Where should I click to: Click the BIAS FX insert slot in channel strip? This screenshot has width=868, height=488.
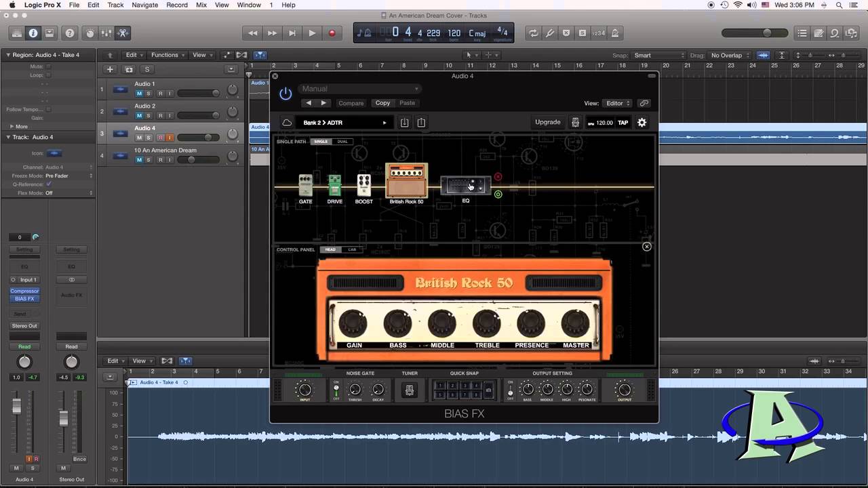click(24, 299)
